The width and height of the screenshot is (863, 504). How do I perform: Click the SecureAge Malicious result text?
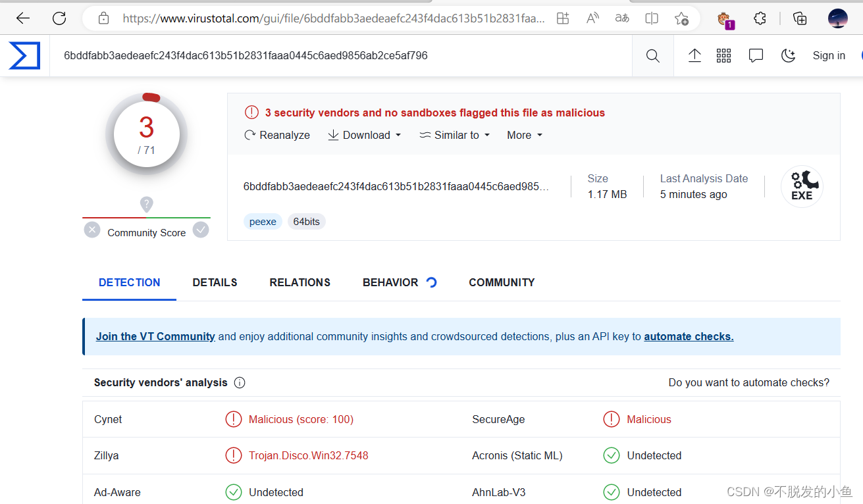pos(649,419)
